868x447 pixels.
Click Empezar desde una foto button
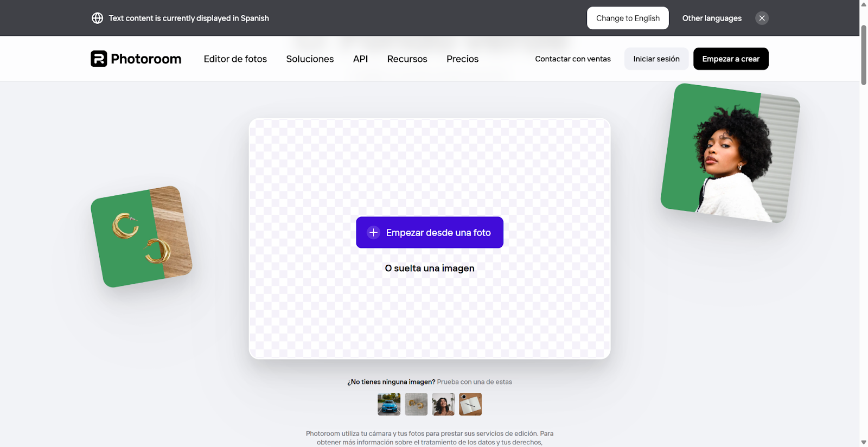pyautogui.click(x=430, y=232)
